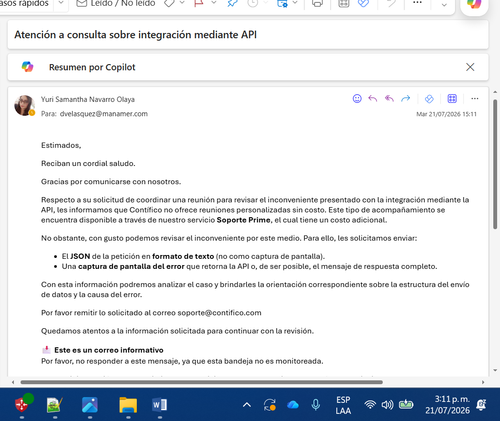Image resolution: width=500 pixels, height=421 pixels.
Task: Click the greyed undo arrow in toolbar
Action: (391, 3)
